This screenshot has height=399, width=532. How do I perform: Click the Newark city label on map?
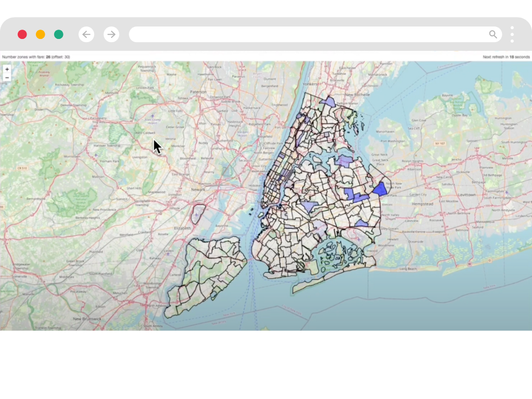197,189
